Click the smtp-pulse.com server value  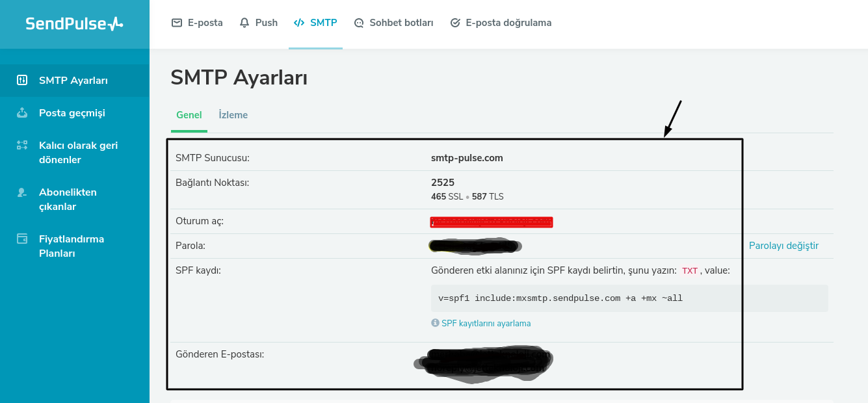pos(467,158)
